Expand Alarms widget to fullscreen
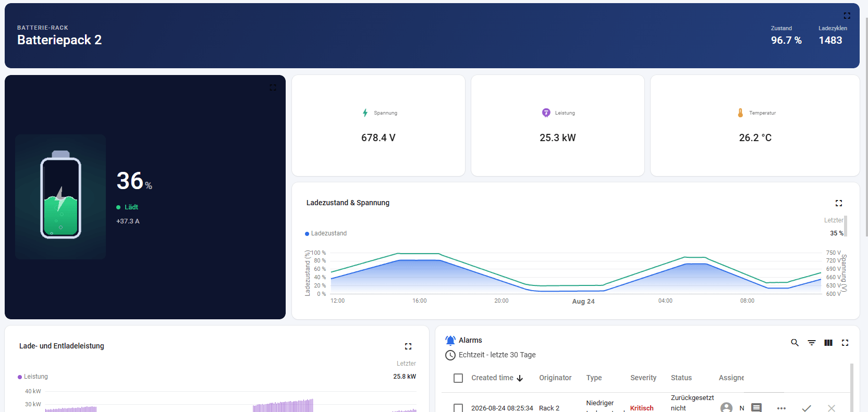Image resolution: width=868 pixels, height=412 pixels. coord(845,343)
